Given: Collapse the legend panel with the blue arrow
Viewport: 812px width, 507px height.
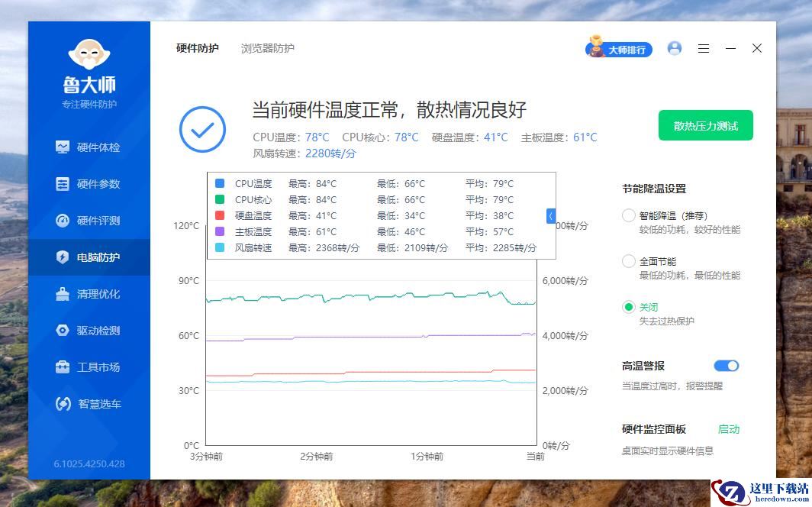Looking at the screenshot, I should click(551, 216).
